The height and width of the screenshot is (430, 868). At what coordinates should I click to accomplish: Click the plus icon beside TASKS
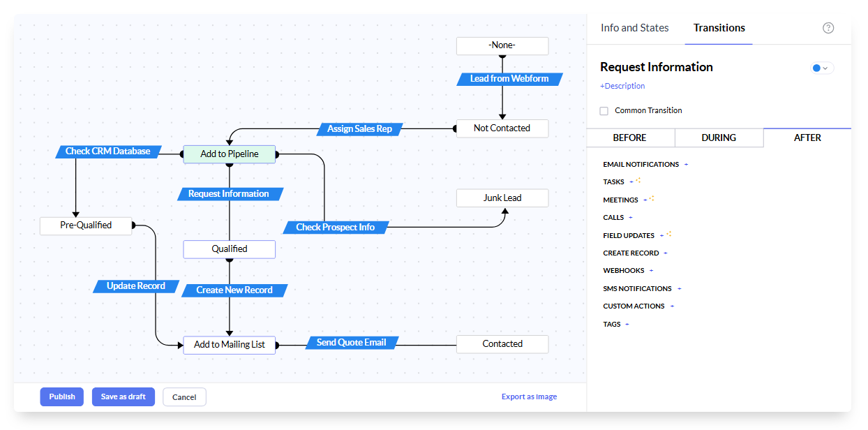631,182
